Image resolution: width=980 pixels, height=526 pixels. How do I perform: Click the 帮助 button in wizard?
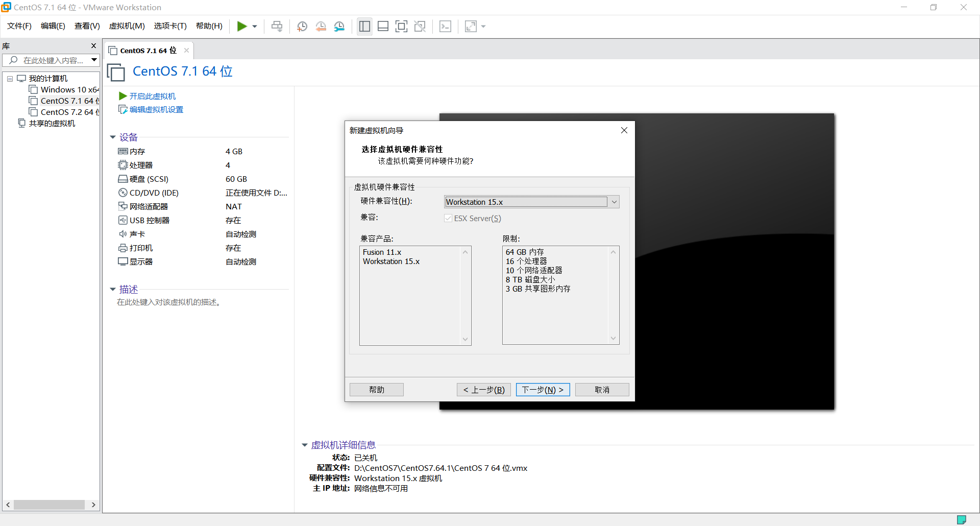(377, 390)
